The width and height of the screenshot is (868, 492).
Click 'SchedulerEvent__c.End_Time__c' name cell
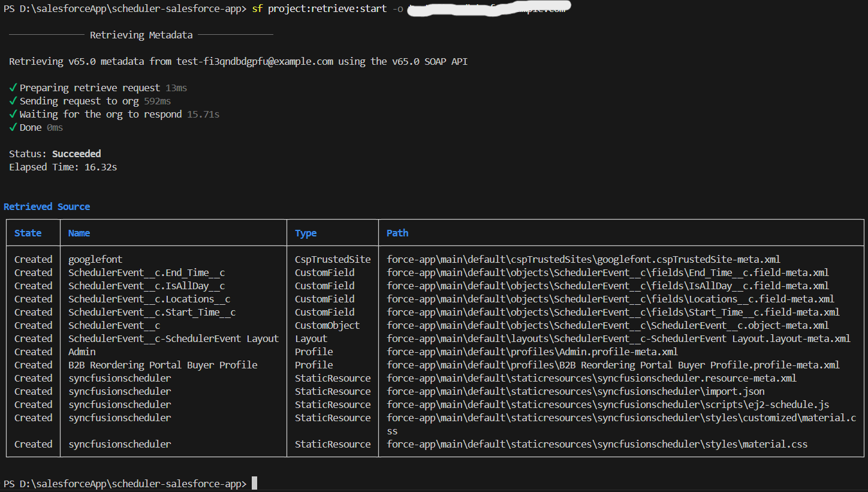(x=147, y=272)
